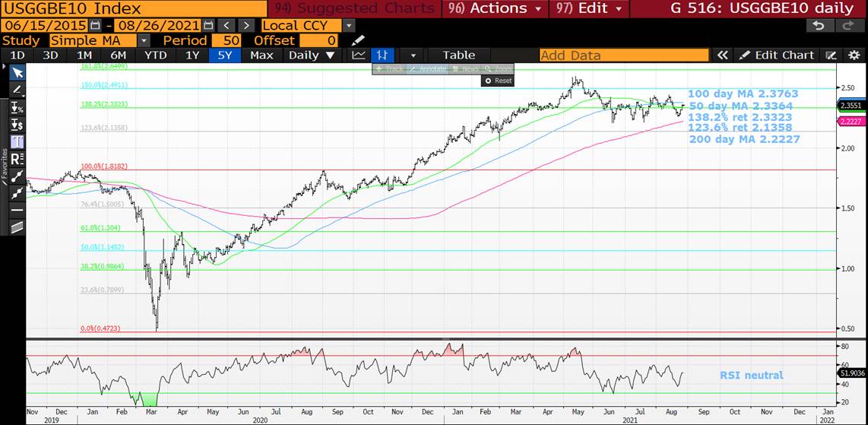868x425 pixels.
Task: Select the 6M time range
Action: click(118, 55)
